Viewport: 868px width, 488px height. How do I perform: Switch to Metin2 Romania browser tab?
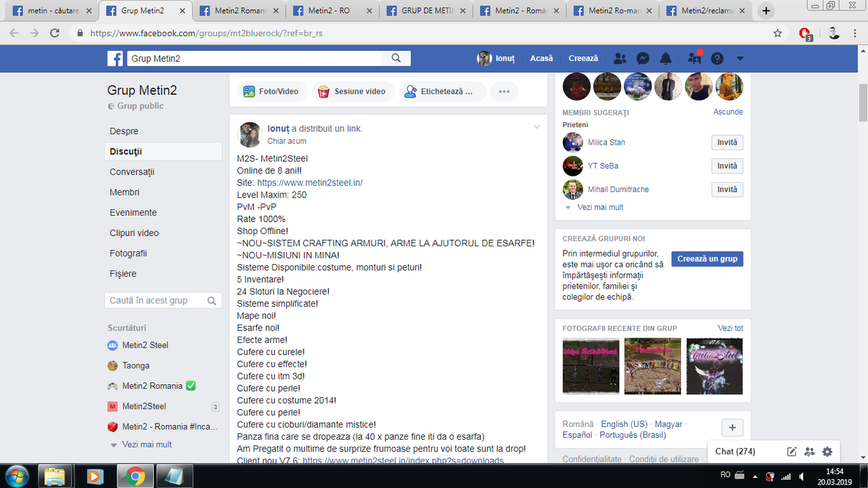tap(239, 11)
